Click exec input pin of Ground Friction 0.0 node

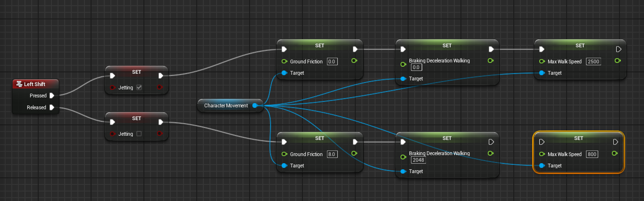coord(284,49)
